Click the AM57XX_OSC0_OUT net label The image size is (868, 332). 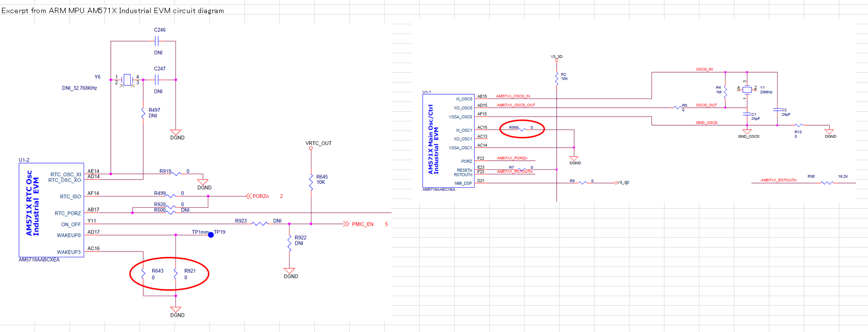(x=516, y=105)
